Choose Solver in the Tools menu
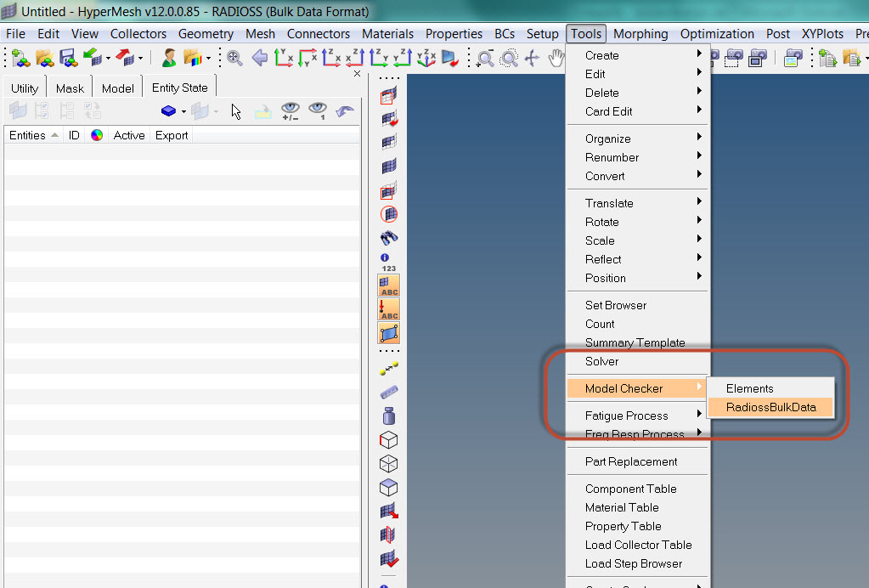The height and width of the screenshot is (588, 869). (x=639, y=361)
